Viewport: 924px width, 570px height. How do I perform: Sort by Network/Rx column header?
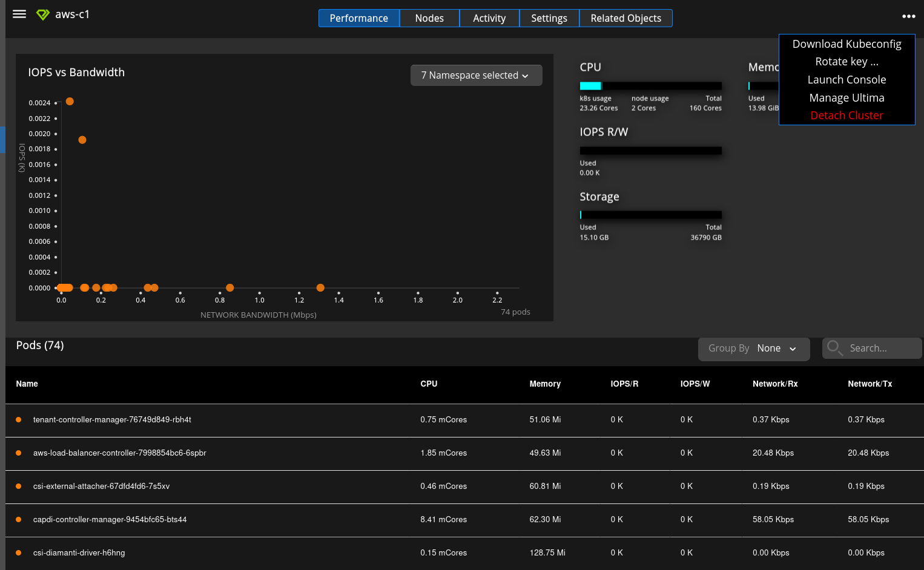pyautogui.click(x=775, y=384)
